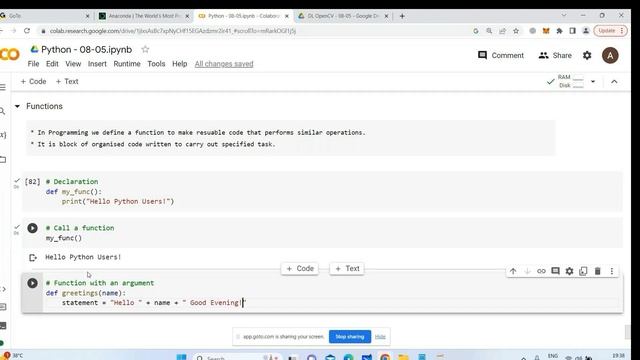Click the 'Hello Python Users!' output text
The height and width of the screenshot is (360, 640).
(x=83, y=257)
